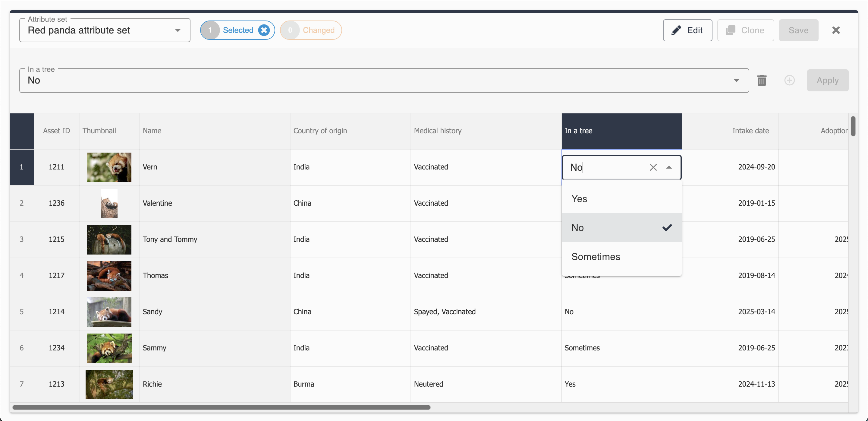
Task: Click the pencil Edit button
Action: click(x=687, y=30)
